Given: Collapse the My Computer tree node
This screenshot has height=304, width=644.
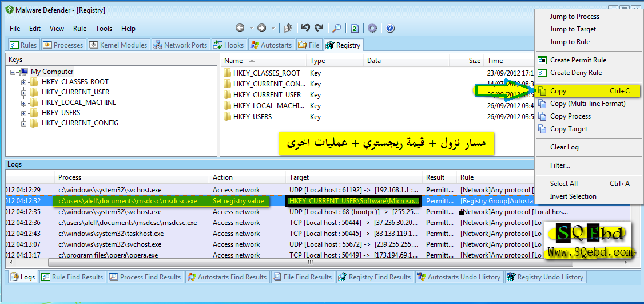Looking at the screenshot, I should click(x=13, y=72).
